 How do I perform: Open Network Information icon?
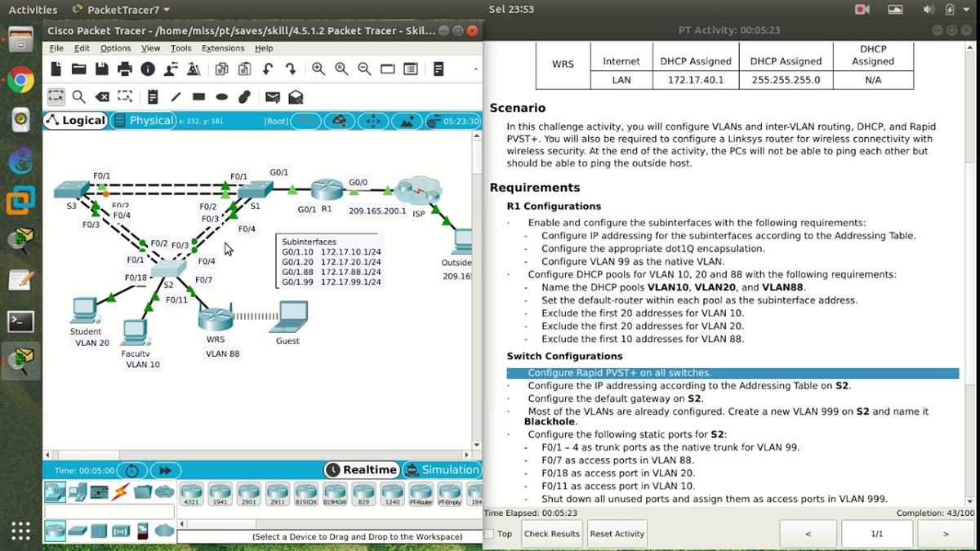148,69
